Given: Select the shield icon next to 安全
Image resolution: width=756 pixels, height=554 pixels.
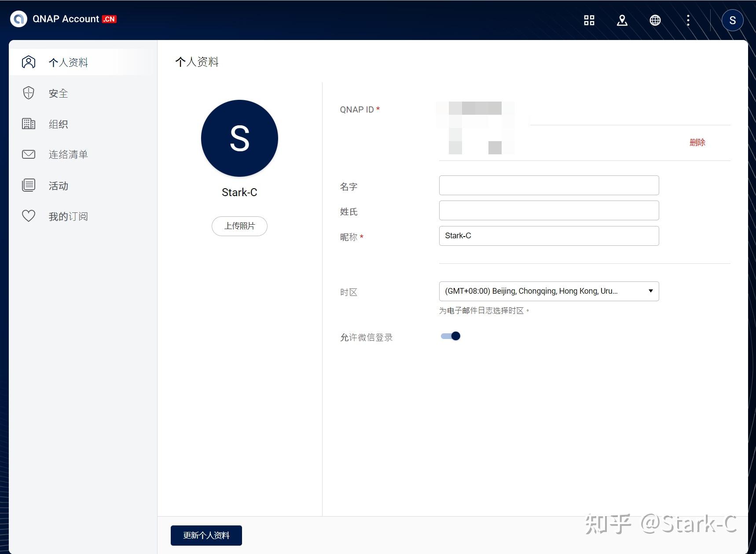Looking at the screenshot, I should (28, 93).
